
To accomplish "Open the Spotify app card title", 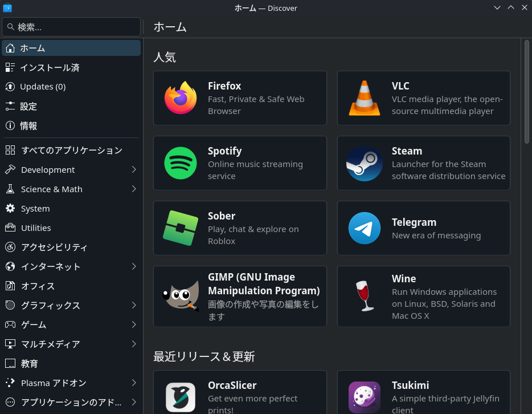I will click(x=224, y=151).
